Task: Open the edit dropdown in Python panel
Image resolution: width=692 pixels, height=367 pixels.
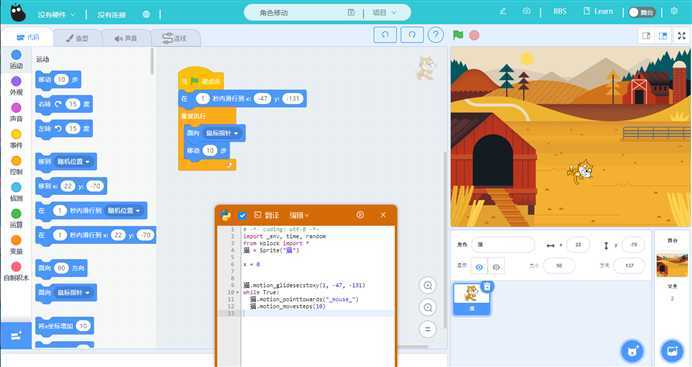Action: coord(299,215)
